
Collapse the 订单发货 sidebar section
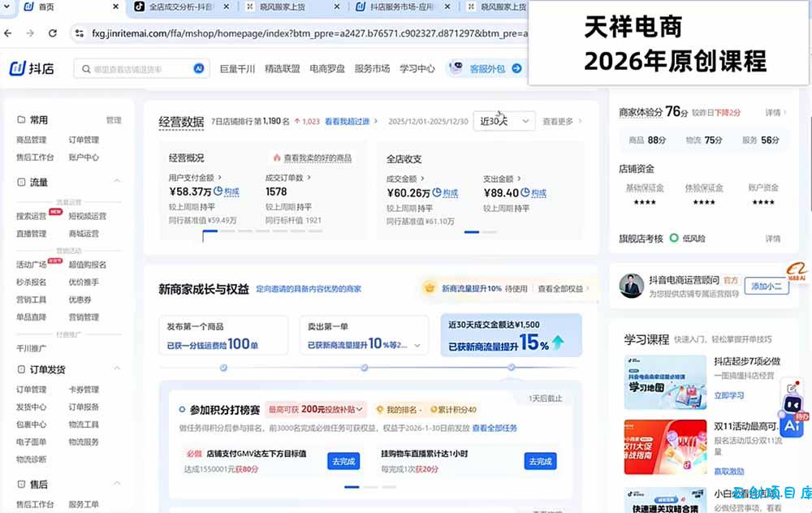point(117,369)
